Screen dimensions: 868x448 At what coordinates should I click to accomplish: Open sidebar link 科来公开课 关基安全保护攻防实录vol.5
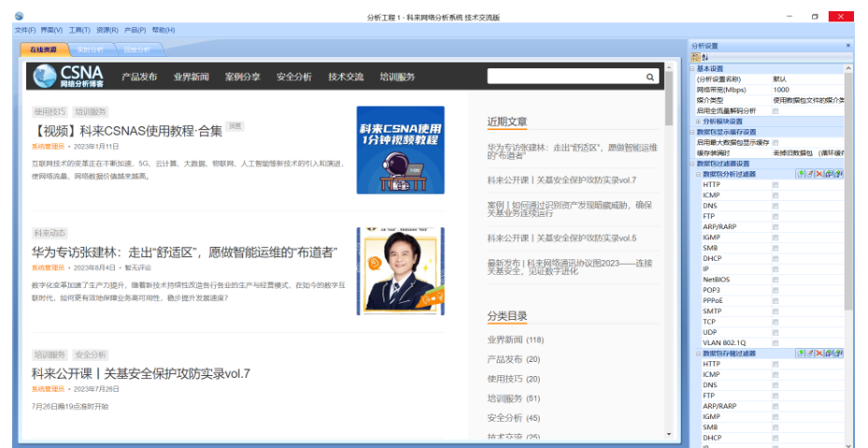[562, 238]
